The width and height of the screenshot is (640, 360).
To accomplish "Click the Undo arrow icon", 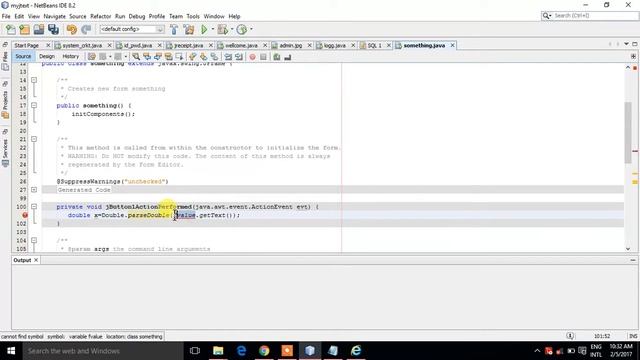I will pyautogui.click(x=72, y=29).
